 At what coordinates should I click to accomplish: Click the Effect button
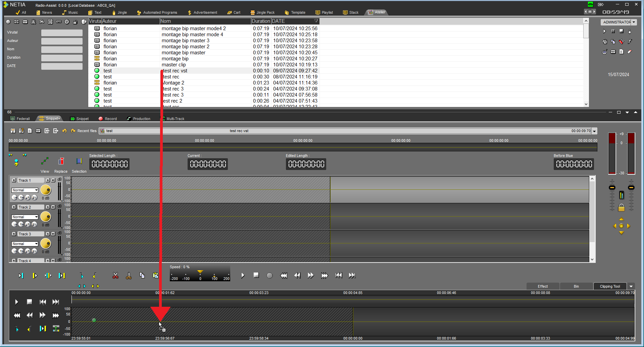pos(542,286)
